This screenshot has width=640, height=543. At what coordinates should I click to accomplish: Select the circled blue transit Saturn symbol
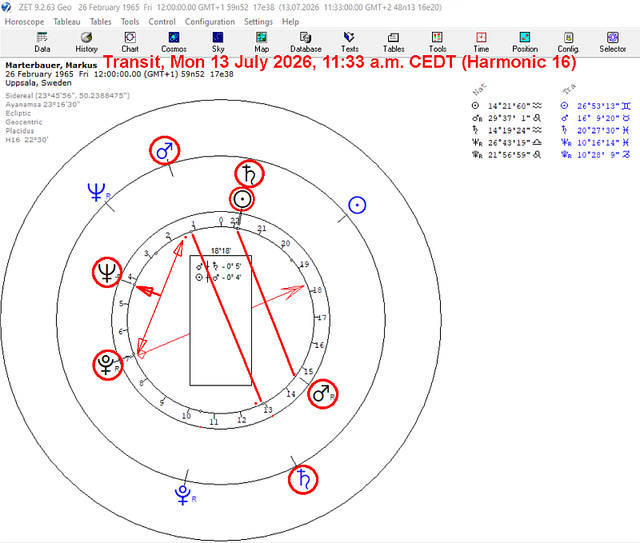[x=303, y=480]
